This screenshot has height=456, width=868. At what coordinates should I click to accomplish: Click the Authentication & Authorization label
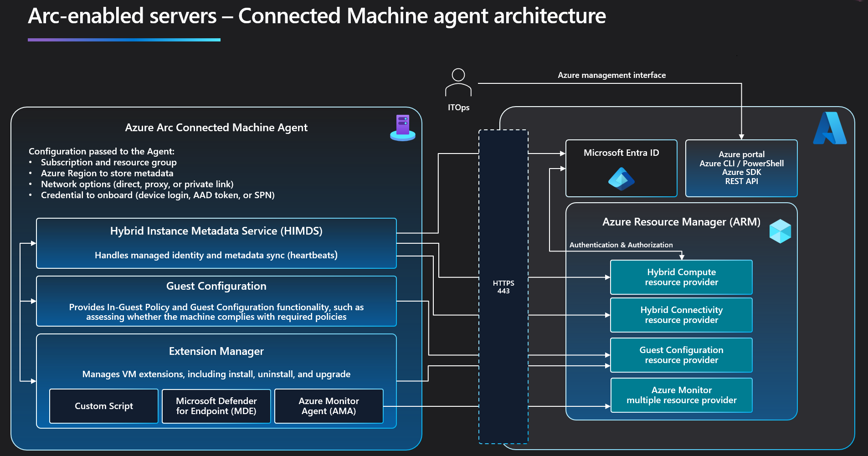(x=621, y=245)
